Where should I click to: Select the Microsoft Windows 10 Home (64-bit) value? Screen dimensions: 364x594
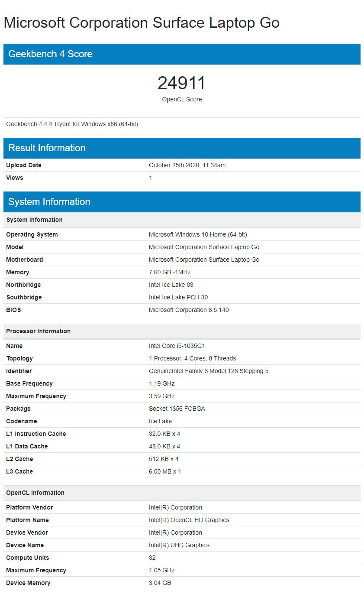coord(198,234)
